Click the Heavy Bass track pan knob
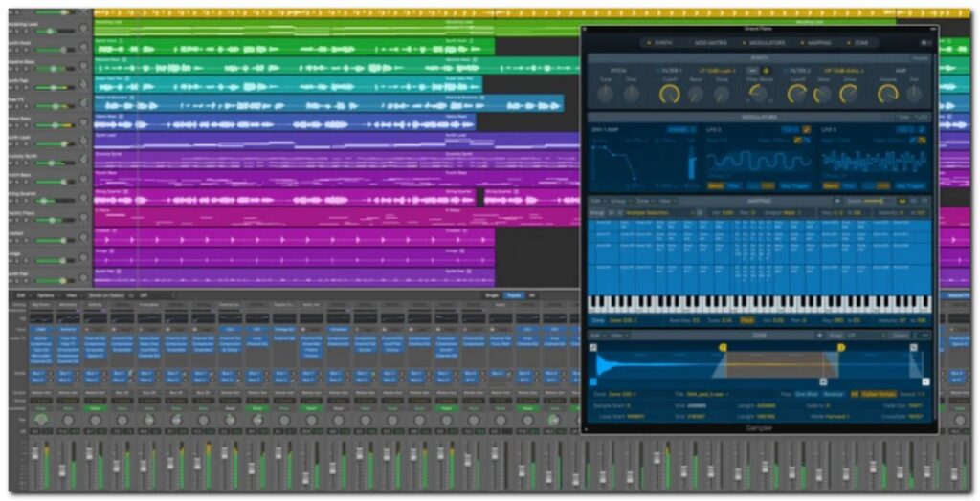 tap(84, 123)
